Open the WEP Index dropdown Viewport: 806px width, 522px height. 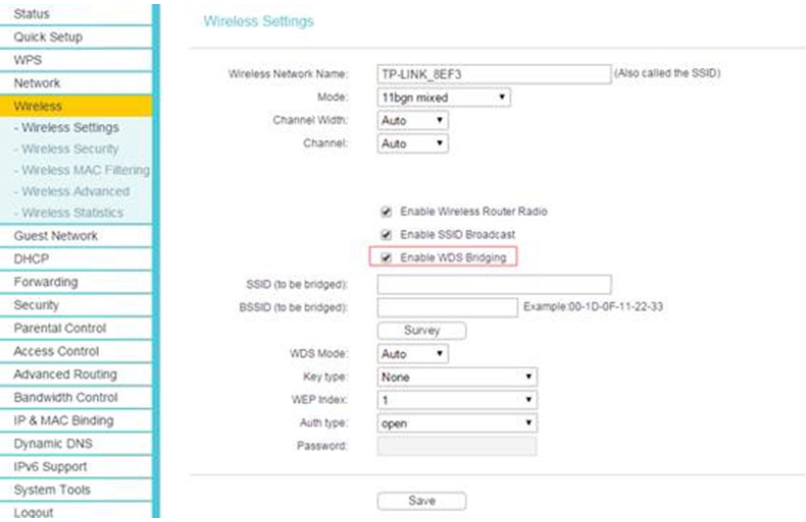coord(457,400)
